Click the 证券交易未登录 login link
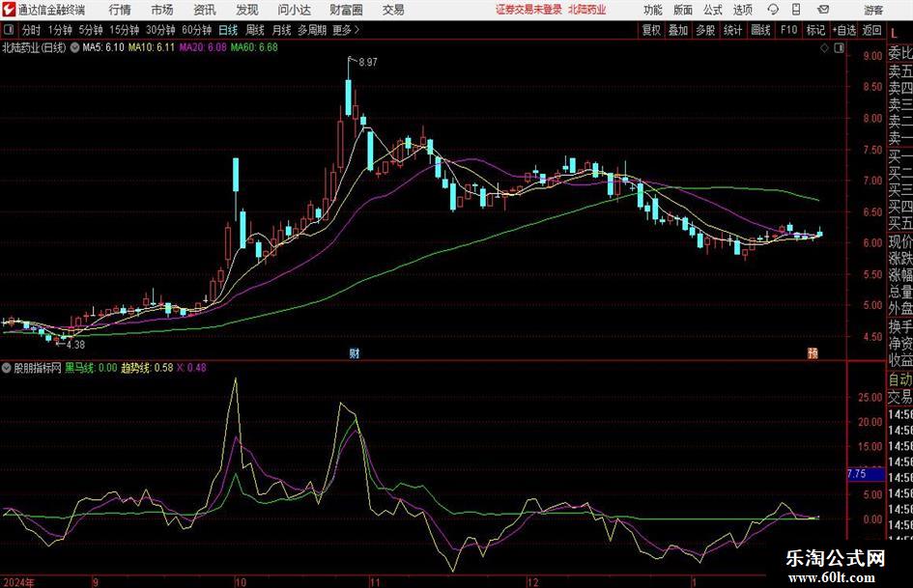This screenshot has height=588, width=913. [528, 10]
